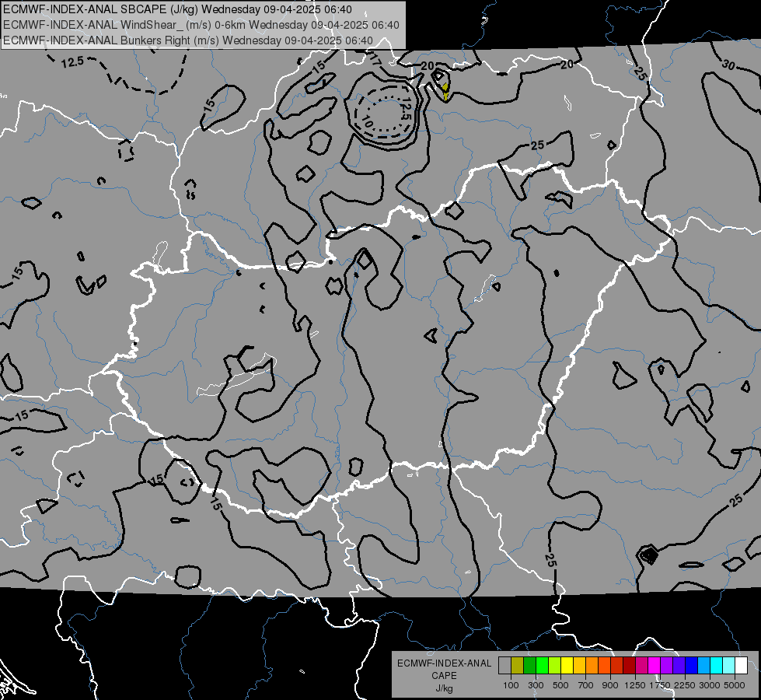Image resolution: width=761 pixels, height=700 pixels.
Task: Click the J/kg unit under CAPE
Action: [444, 688]
